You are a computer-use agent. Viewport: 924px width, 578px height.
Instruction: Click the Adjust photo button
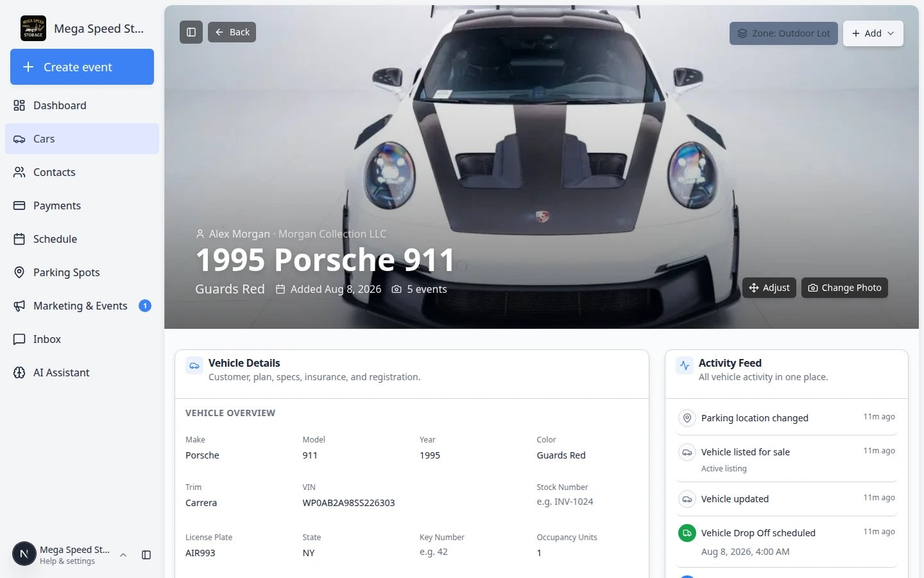769,288
